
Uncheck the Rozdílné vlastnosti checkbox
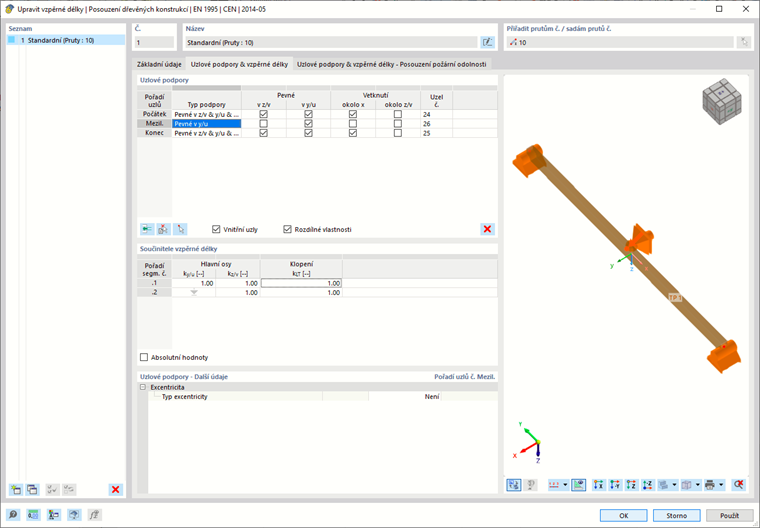pyautogui.click(x=287, y=229)
